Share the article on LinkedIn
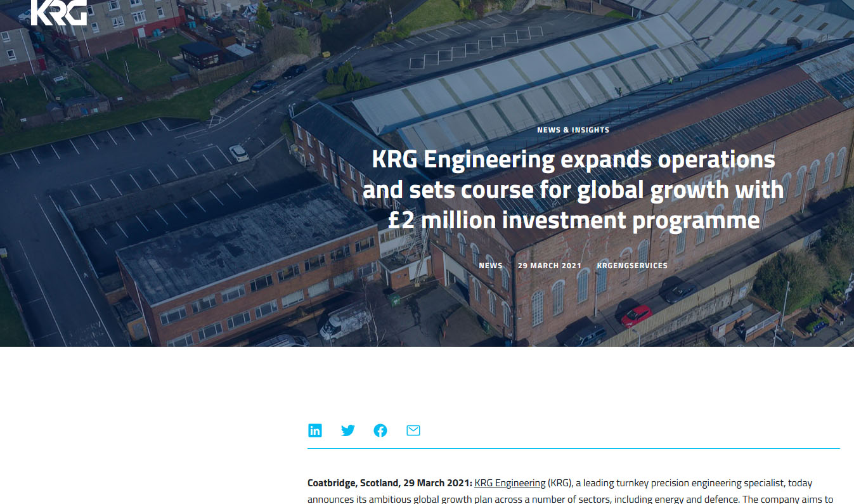This screenshot has width=854, height=504. (315, 430)
